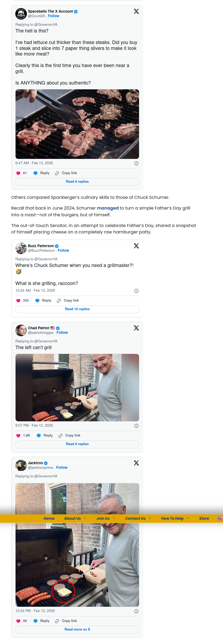Click the info icon on Chad Patriot tweet
Screen dimensions: 223x644
click(136, 426)
